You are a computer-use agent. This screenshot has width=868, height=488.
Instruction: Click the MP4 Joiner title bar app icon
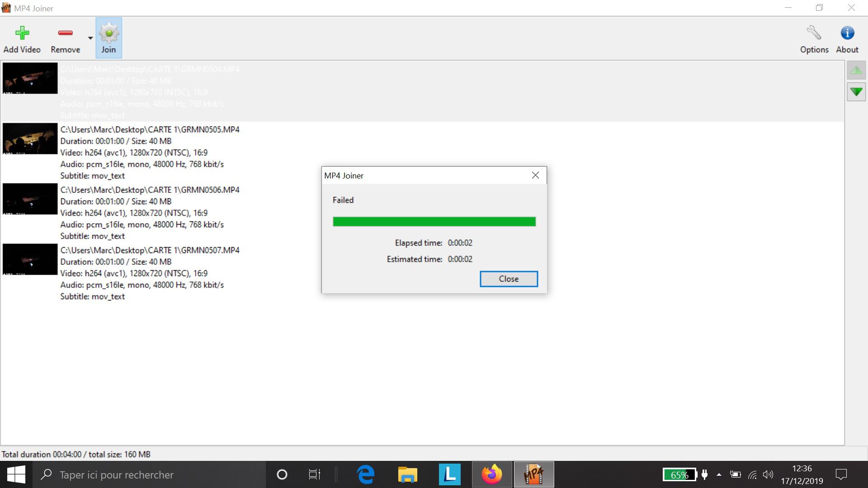pos(6,8)
